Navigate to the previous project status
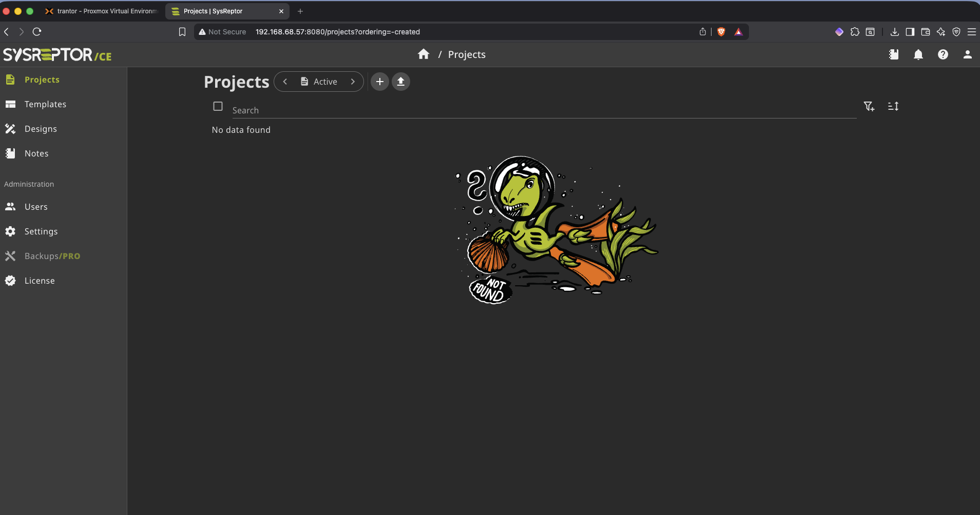 (285, 82)
